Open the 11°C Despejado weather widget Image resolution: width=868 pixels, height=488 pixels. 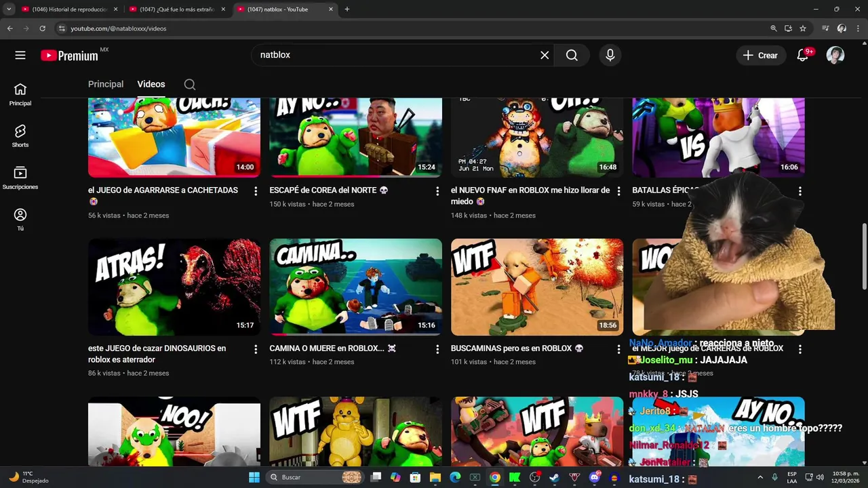point(28,477)
